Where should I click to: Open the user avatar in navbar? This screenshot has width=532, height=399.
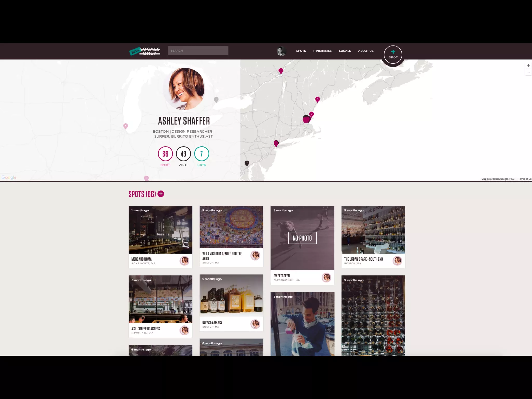[281, 51]
